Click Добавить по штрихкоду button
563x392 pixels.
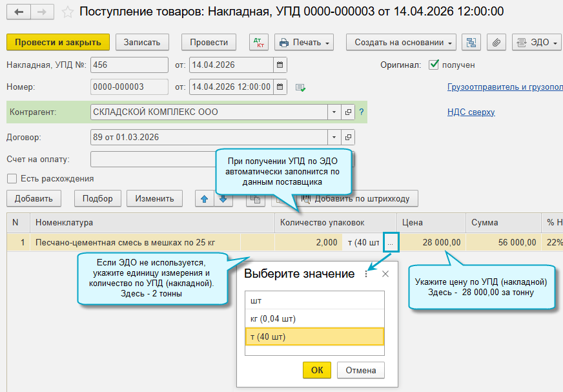pos(358,199)
